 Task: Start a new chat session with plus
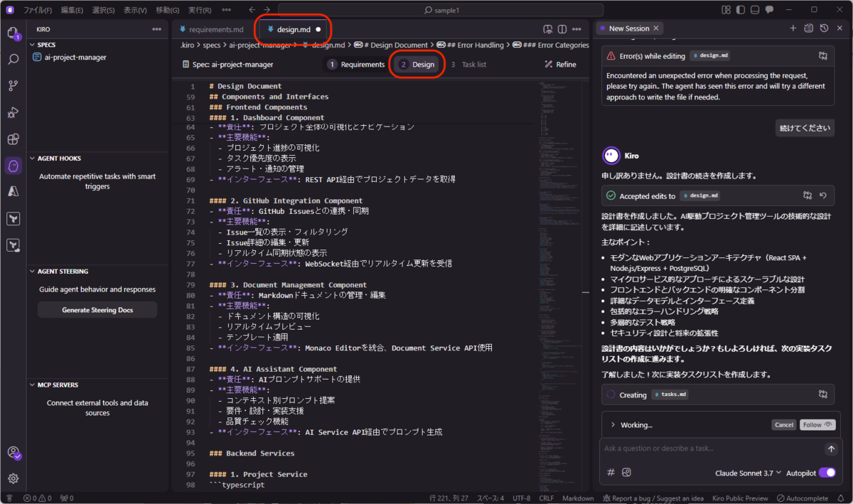point(793,28)
